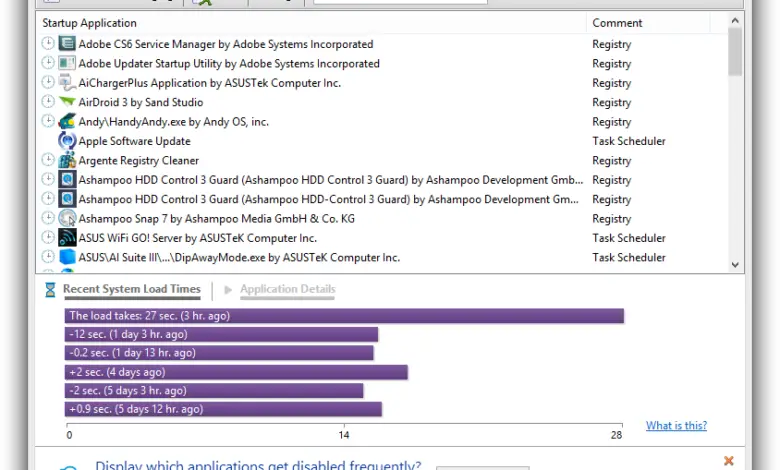Select the Apple Software Update row text
The width and height of the screenshot is (780, 470).
coord(134,141)
